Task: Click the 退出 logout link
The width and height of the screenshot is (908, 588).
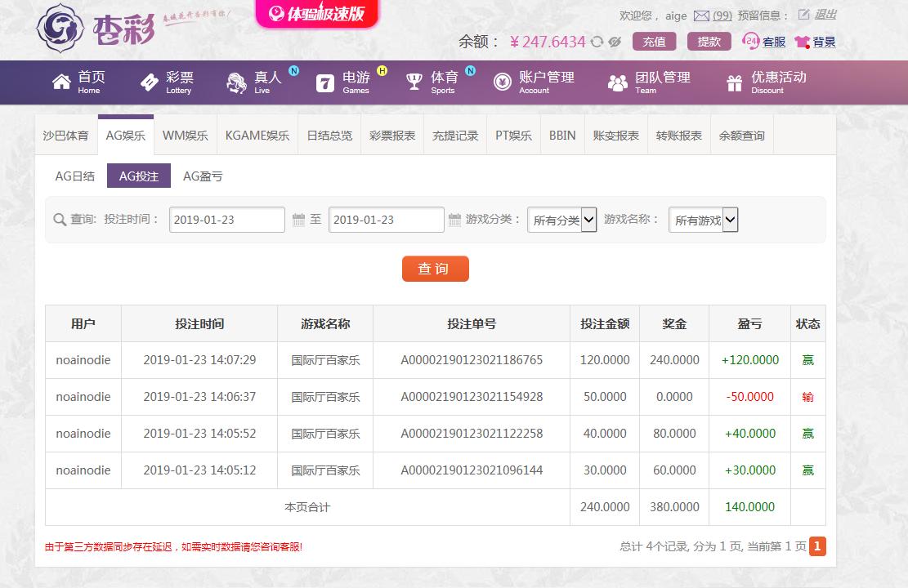Action: (825, 15)
